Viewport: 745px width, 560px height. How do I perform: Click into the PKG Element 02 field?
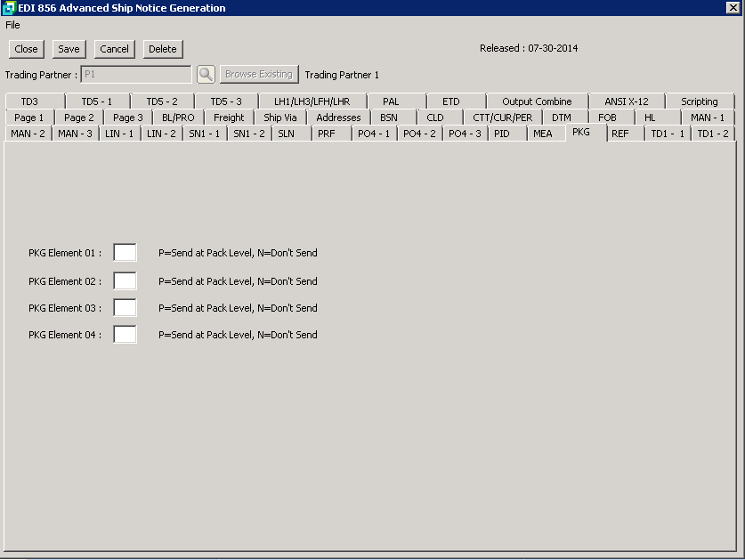pos(125,281)
